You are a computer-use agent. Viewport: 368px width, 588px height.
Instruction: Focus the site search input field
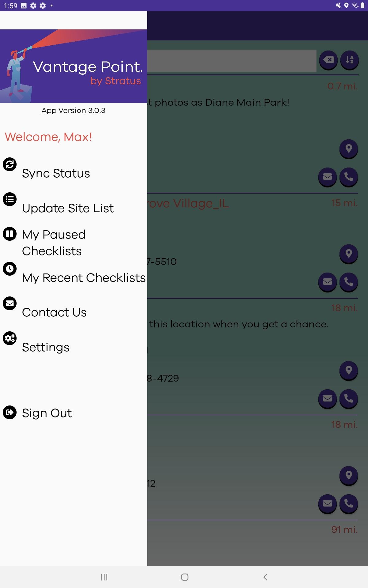pos(232,61)
